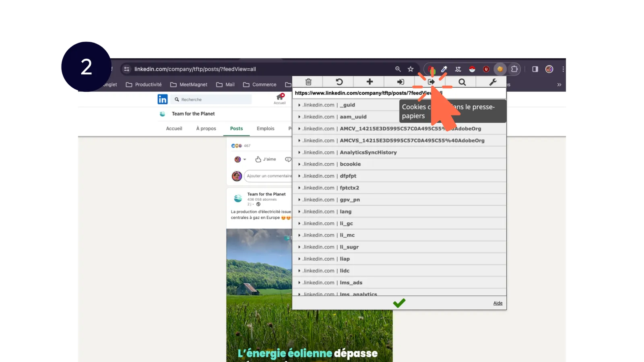Click the Chrome address bar URL

pyautogui.click(x=195, y=69)
